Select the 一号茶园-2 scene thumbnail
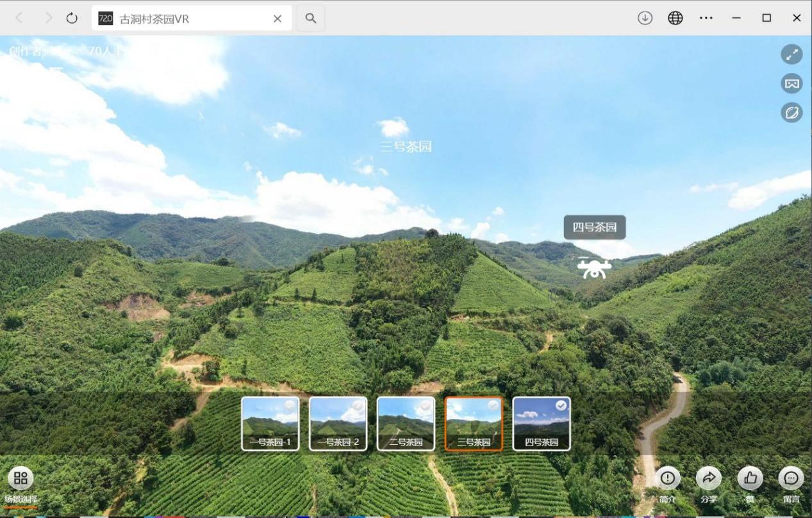The image size is (812, 518). [x=338, y=423]
